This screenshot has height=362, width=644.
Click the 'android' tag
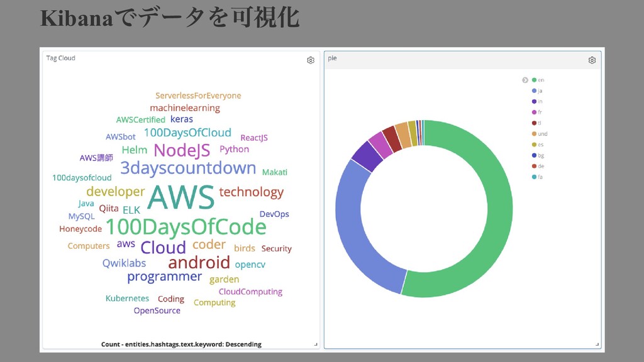pyautogui.click(x=199, y=262)
